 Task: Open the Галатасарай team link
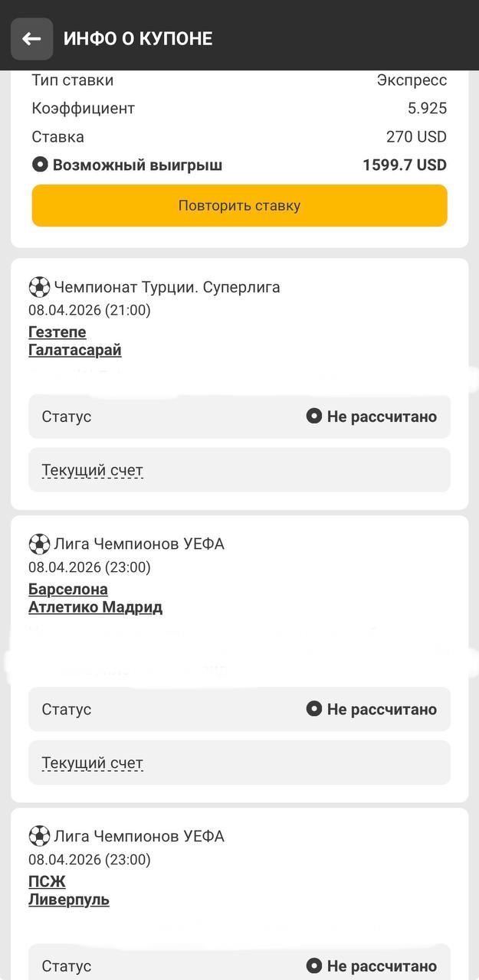coord(75,350)
